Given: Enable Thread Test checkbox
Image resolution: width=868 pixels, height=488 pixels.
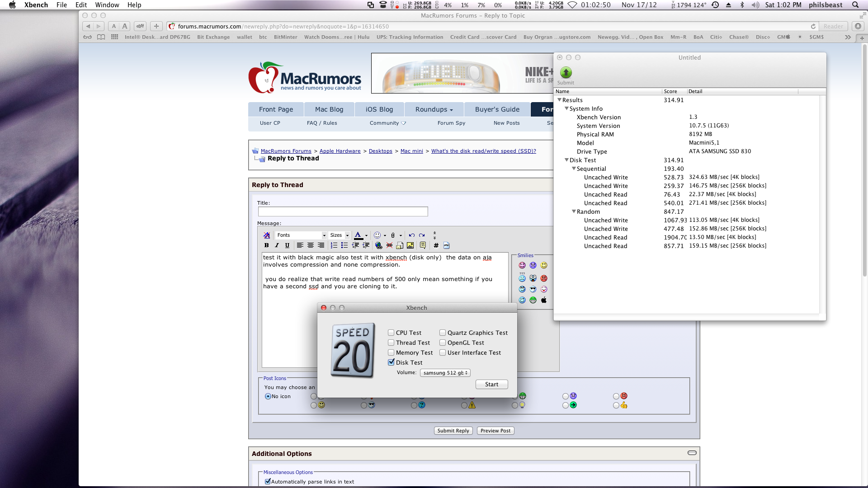Looking at the screenshot, I should [x=391, y=343].
